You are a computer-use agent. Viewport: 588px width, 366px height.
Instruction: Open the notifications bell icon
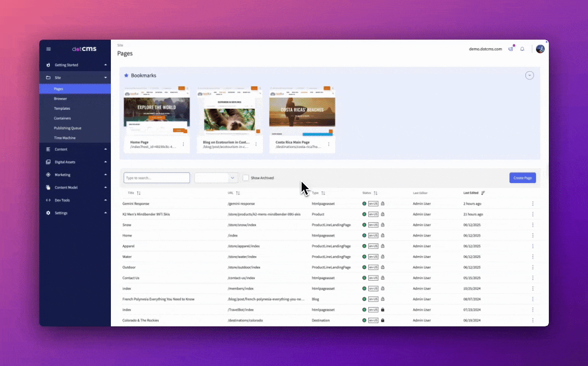pyautogui.click(x=522, y=49)
